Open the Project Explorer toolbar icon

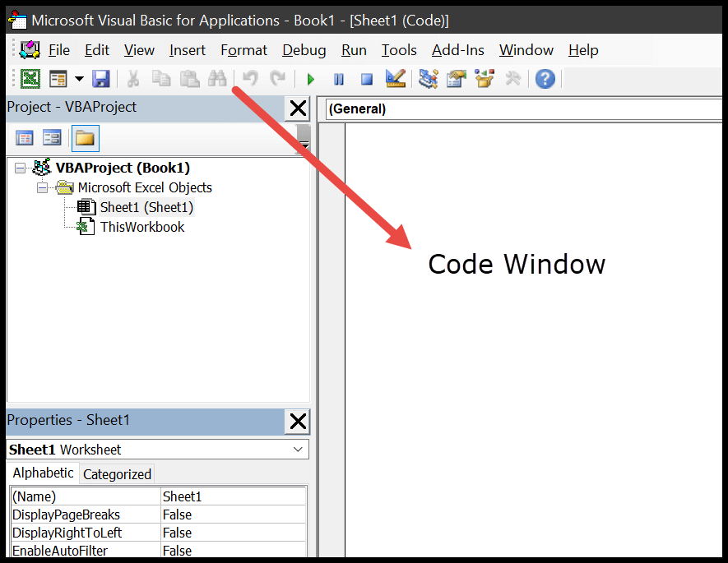pos(428,79)
